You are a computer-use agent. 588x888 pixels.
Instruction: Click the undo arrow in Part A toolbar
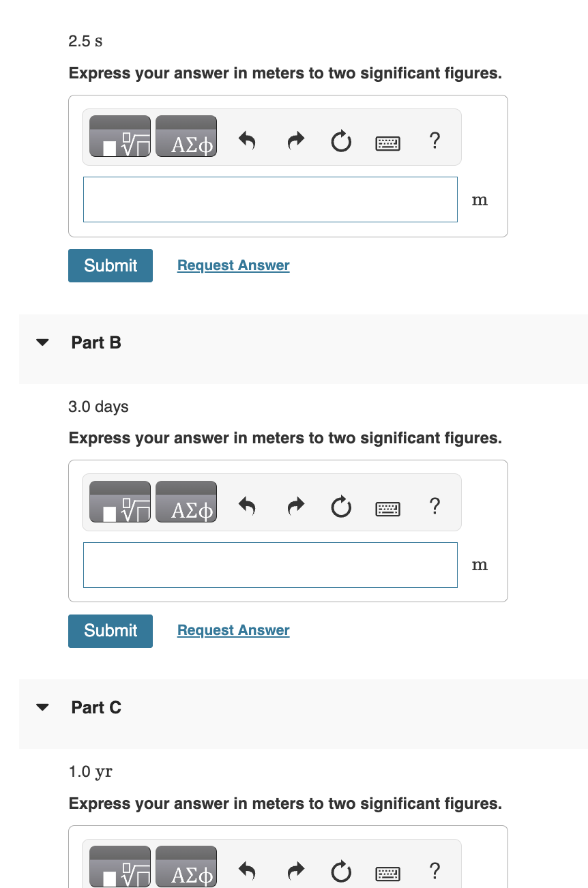point(248,141)
